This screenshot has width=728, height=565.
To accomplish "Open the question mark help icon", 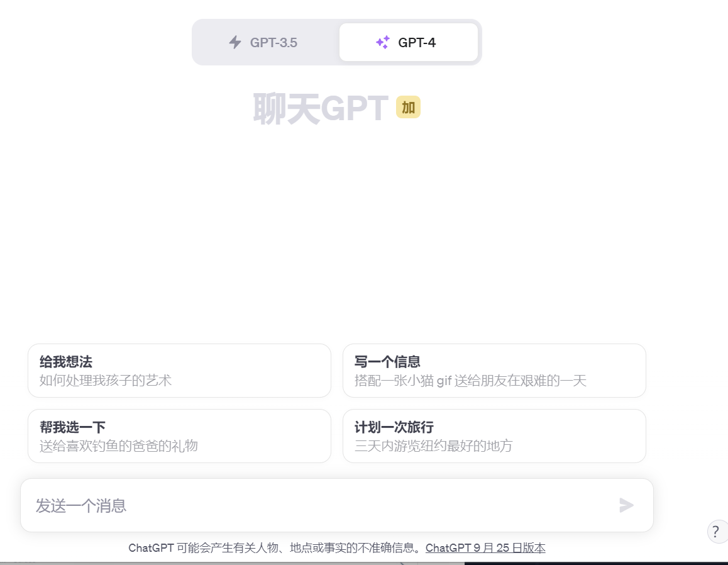I will coord(717,532).
